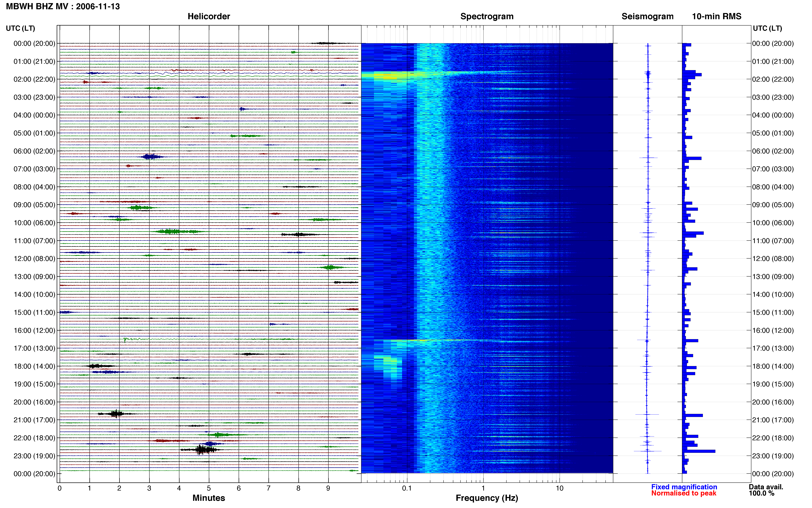Click the right '22:00 (18:00)' time label
Image resolution: width=812 pixels, height=508 pixels.
click(x=773, y=438)
